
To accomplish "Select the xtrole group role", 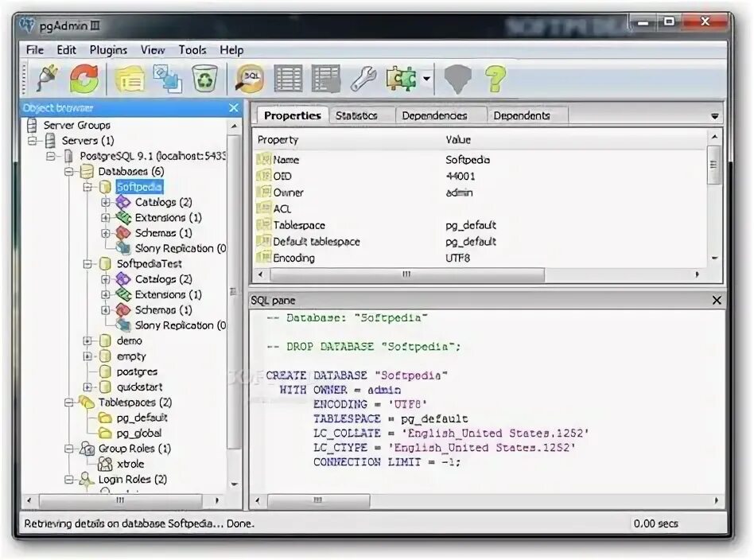I will click(130, 464).
